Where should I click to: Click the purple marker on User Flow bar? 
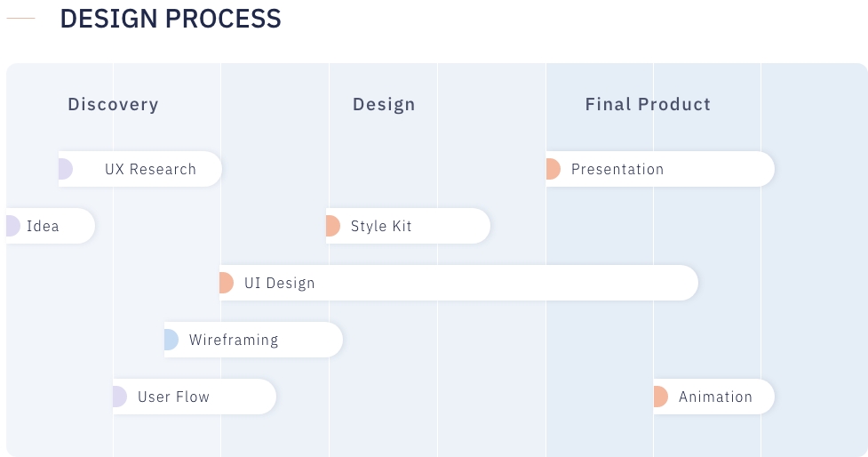(x=120, y=397)
